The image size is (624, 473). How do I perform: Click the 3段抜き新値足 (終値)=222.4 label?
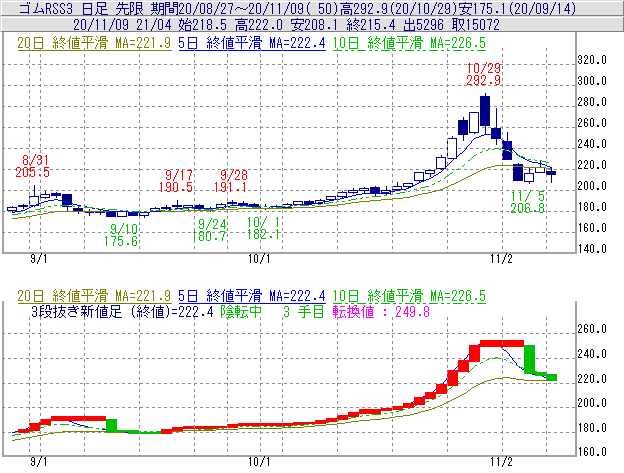123,311
